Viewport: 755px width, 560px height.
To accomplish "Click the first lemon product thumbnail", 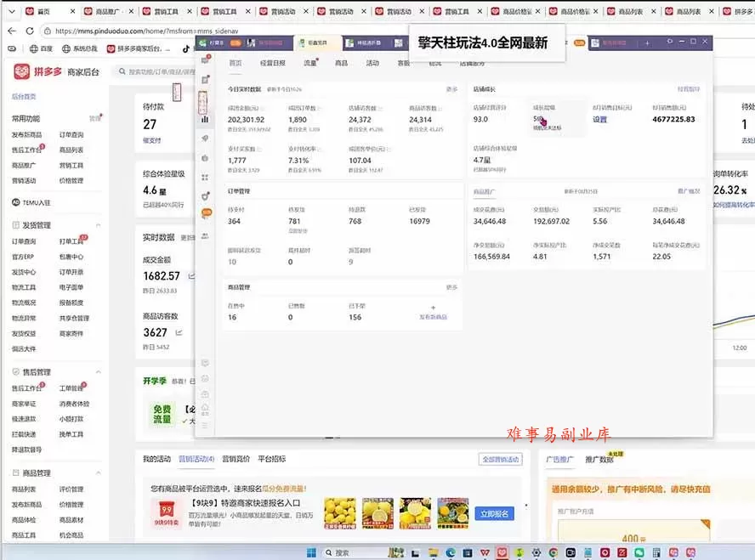I will click(340, 513).
